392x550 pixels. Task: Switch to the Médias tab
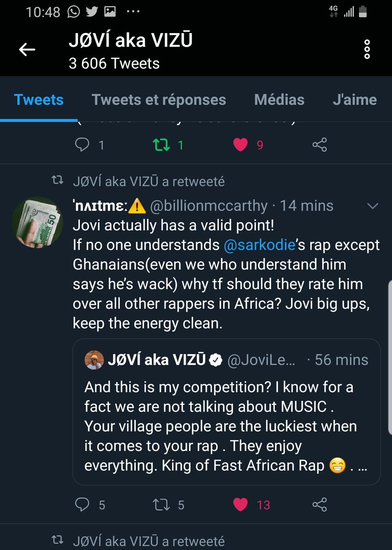tap(279, 100)
